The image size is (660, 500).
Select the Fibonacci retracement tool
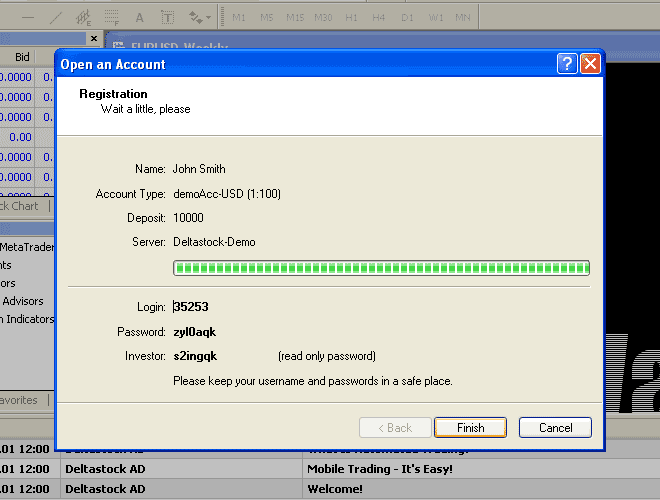(x=112, y=18)
